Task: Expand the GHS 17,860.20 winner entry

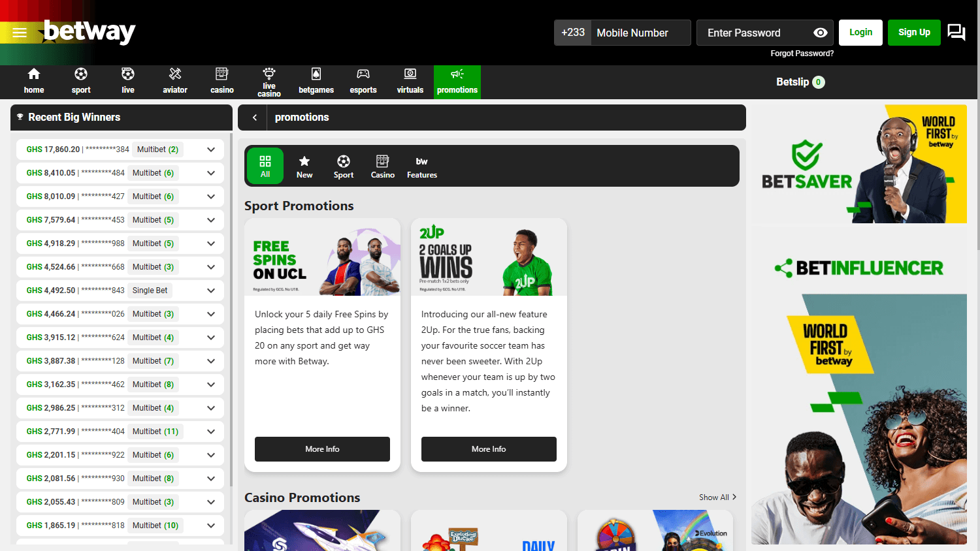Action: pos(210,150)
